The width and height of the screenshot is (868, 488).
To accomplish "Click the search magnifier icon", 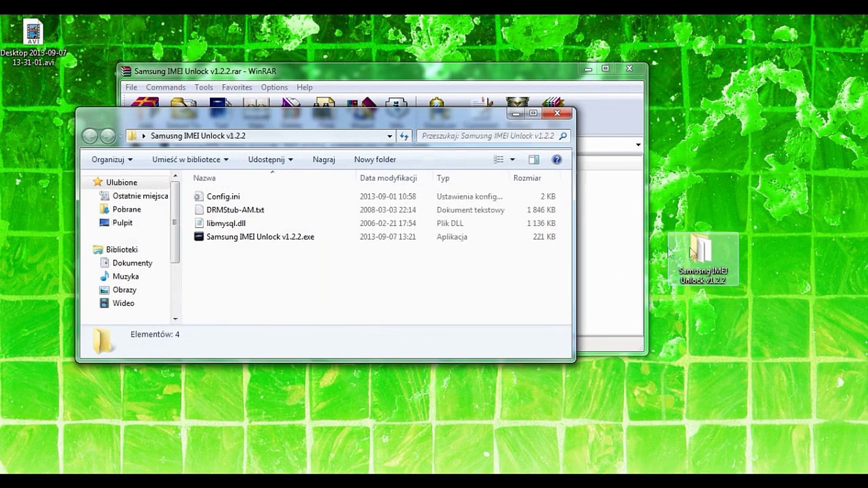I will pyautogui.click(x=563, y=136).
